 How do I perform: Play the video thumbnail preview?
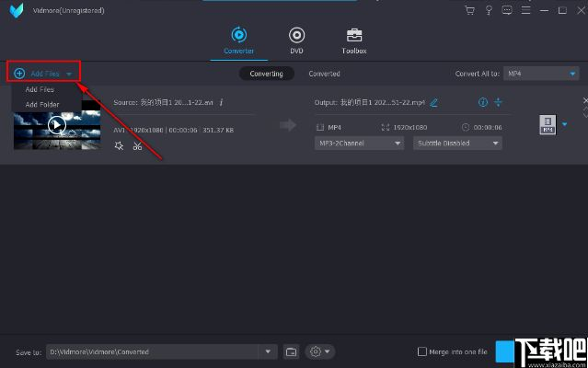click(57, 125)
